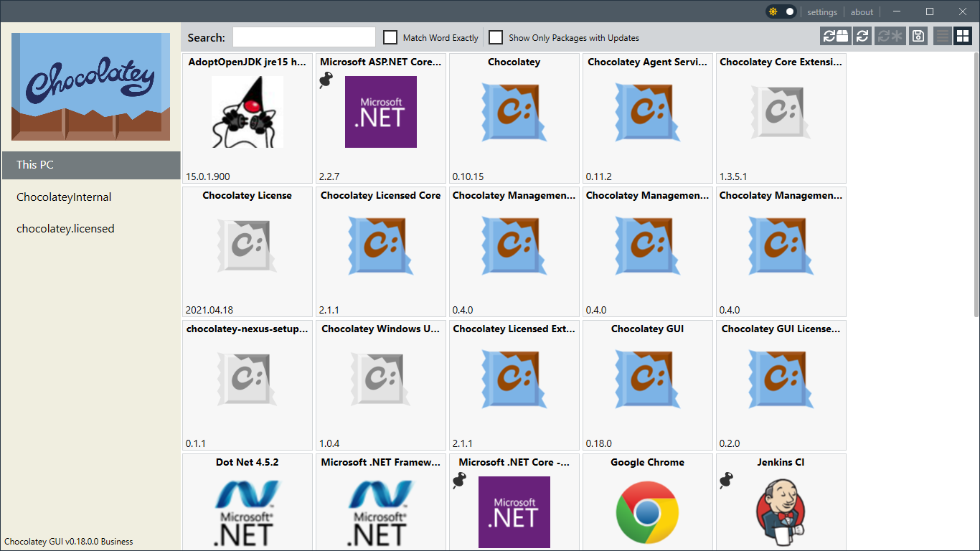
Task: Enable Match Word Exactly checkbox
Action: coord(390,37)
